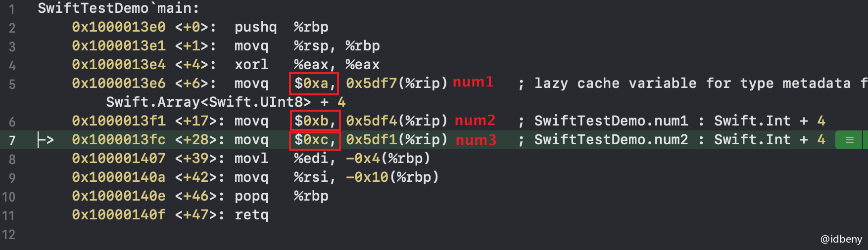Click the red-boxed $0xa operand
868x250 pixels.
(314, 83)
